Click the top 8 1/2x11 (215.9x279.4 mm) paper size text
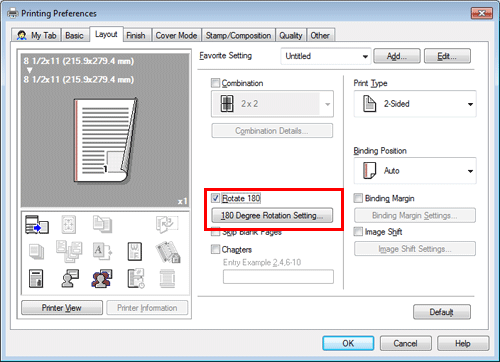This screenshot has width=500, height=362. click(x=79, y=61)
